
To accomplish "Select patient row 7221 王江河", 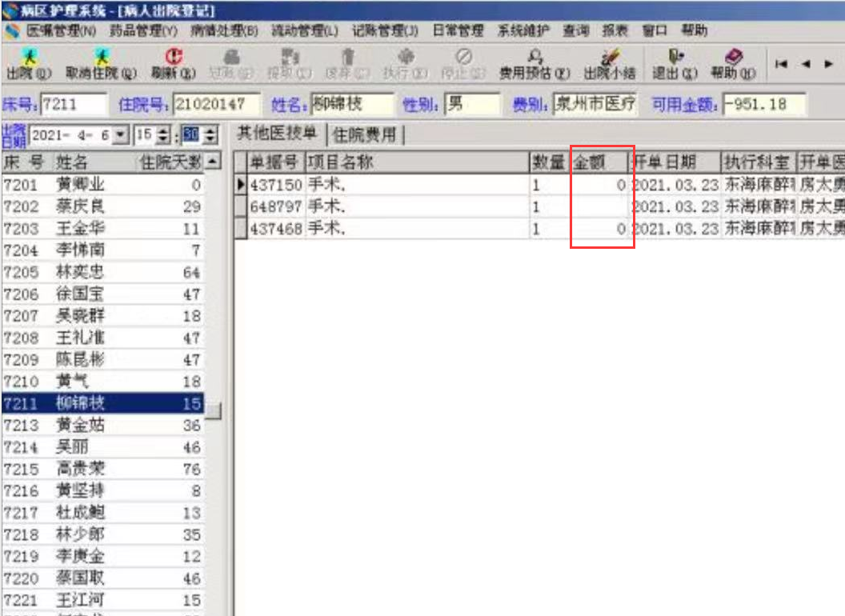I will click(x=102, y=600).
